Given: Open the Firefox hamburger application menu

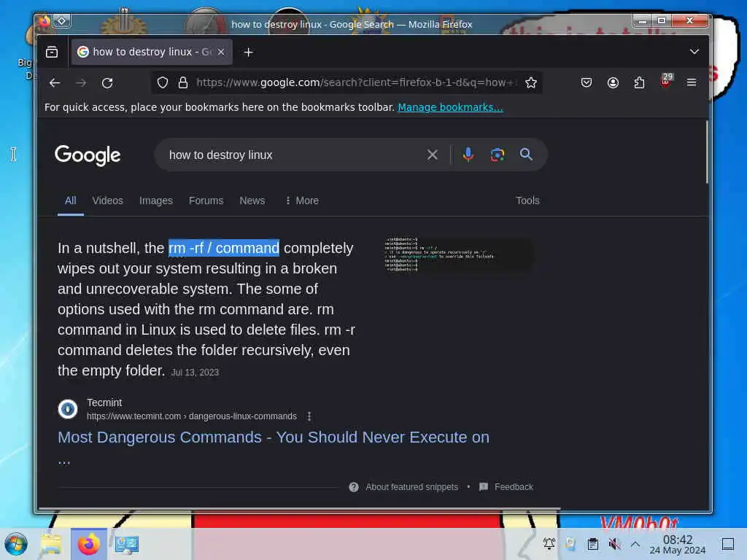Looking at the screenshot, I should coord(692,83).
